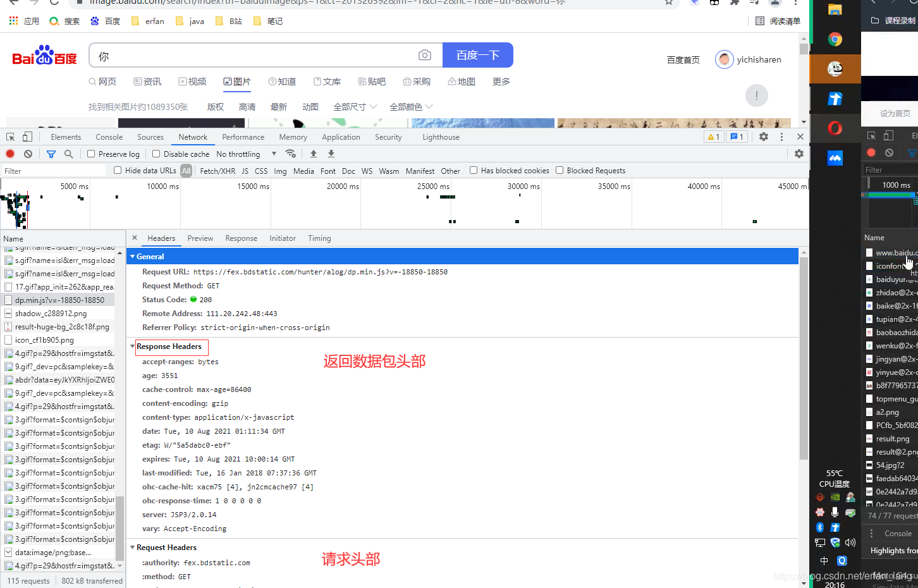The image size is (918, 588).
Task: Show the 1 warning badge
Action: point(714,137)
